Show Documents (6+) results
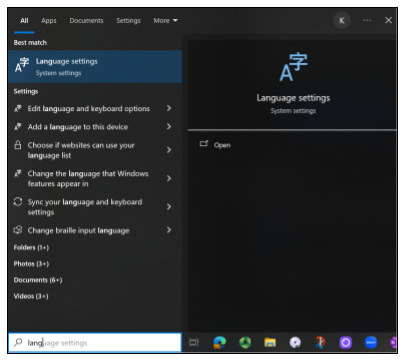409x360 pixels. (38, 280)
